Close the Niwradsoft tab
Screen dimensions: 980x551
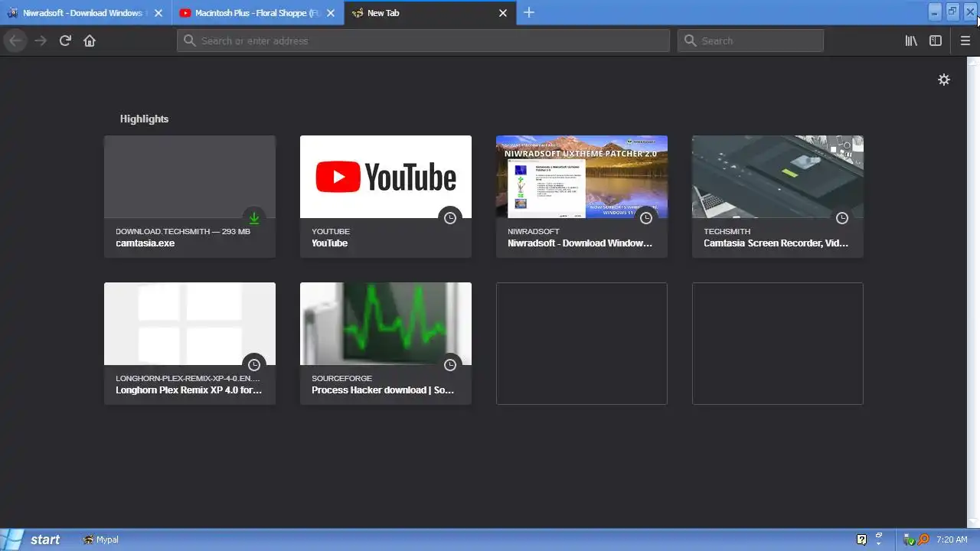coord(158,13)
